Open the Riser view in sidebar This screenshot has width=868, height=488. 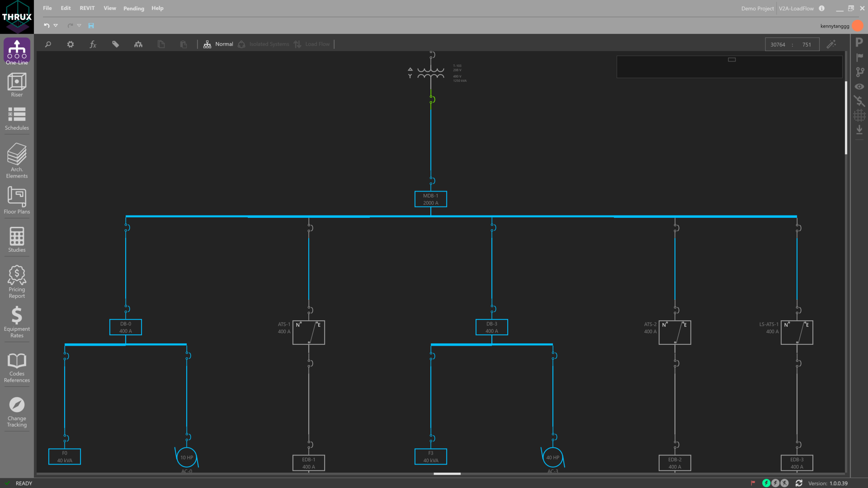[x=17, y=84]
